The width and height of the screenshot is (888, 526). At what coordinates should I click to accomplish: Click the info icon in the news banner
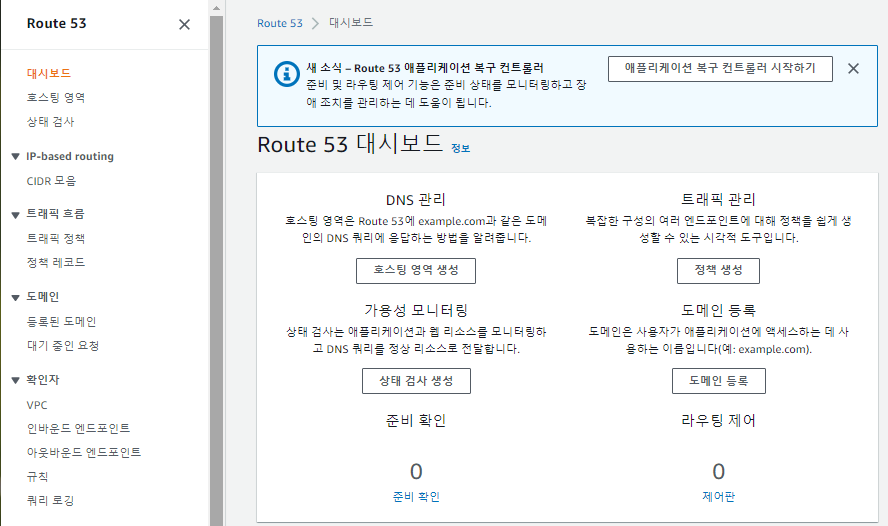click(287, 74)
